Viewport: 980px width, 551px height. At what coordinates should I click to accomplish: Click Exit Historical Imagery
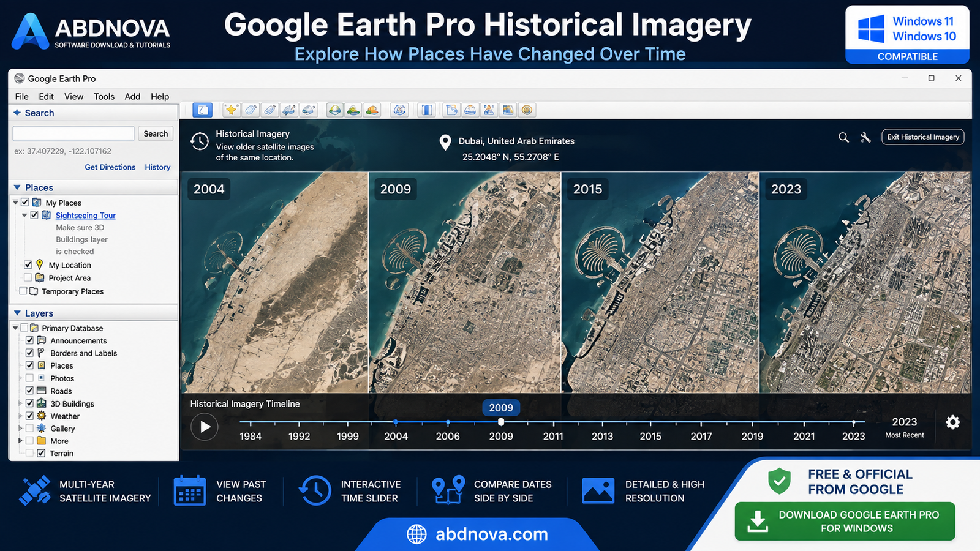[923, 137]
